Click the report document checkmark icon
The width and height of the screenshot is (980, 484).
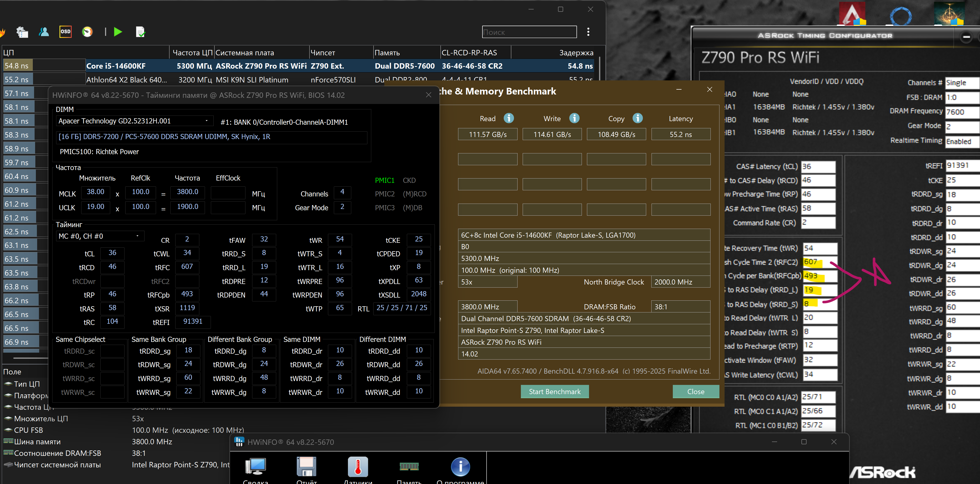click(x=140, y=32)
